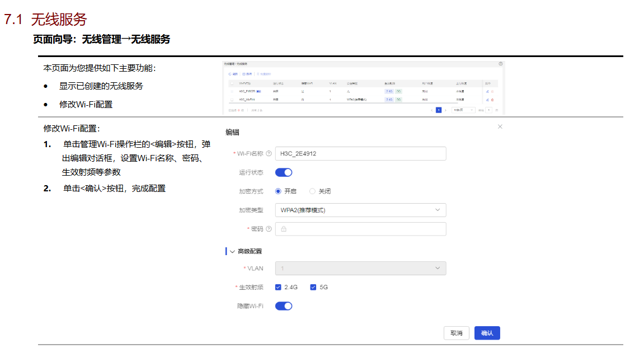Click the help icon next to Wi-Fi名称
644x348 pixels.
(x=269, y=154)
